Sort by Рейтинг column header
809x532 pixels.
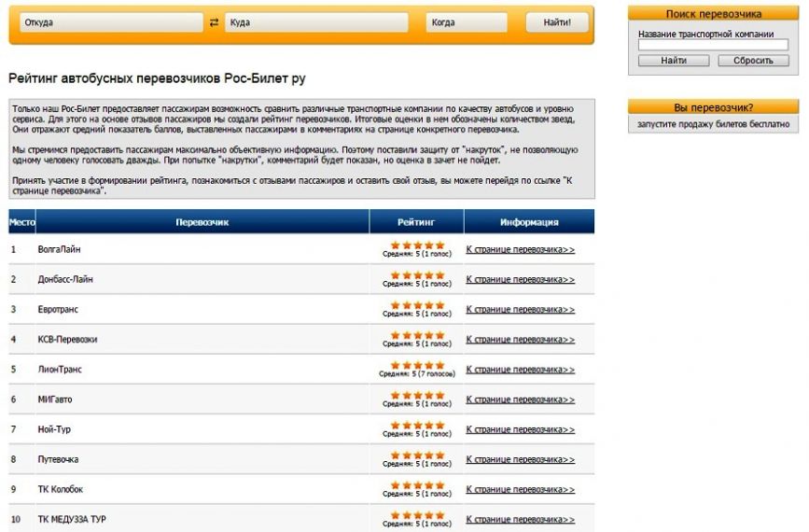pyautogui.click(x=416, y=222)
